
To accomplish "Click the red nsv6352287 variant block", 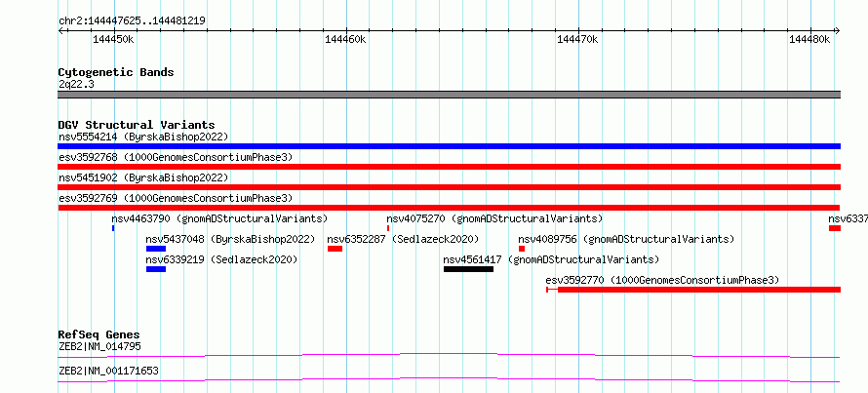I will [x=335, y=249].
